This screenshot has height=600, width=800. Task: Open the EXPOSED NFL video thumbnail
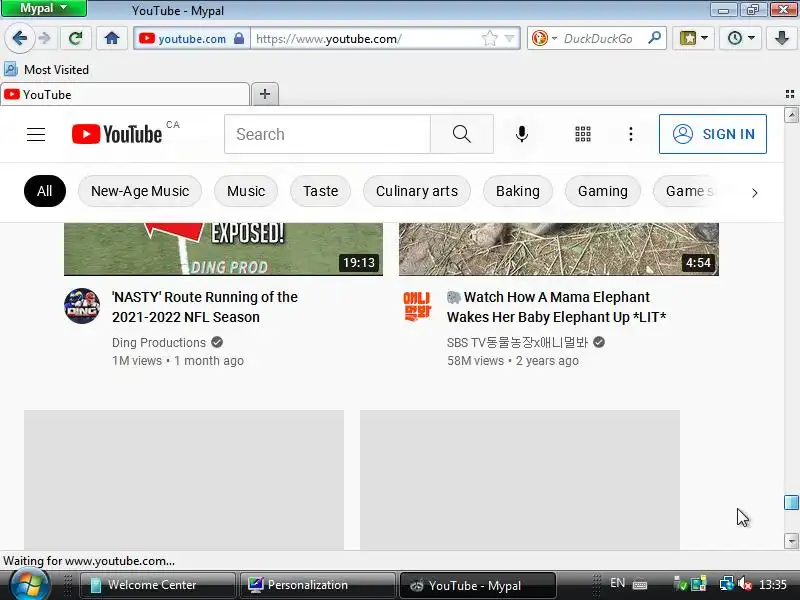tap(223, 249)
